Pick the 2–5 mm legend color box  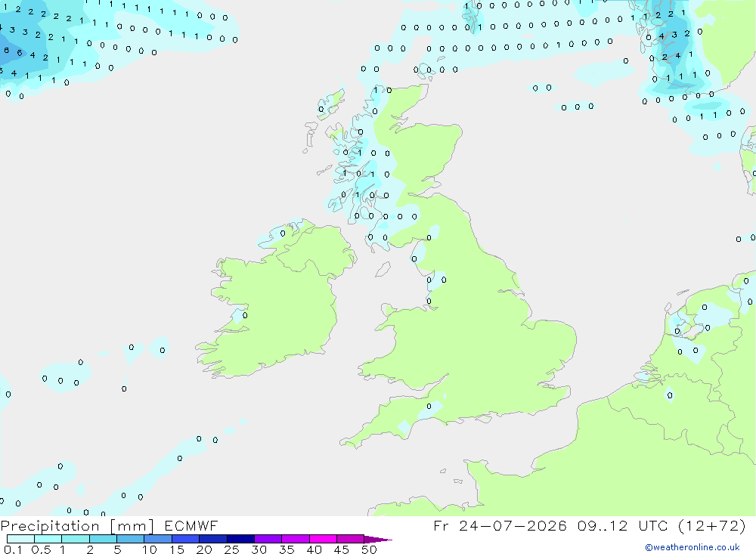click(x=103, y=539)
